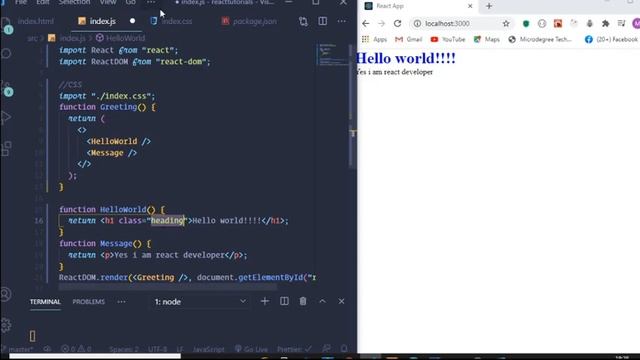Screen dimensions: 640x360
Task: Open Accounts icon in VS Code
Action: (6, 294)
